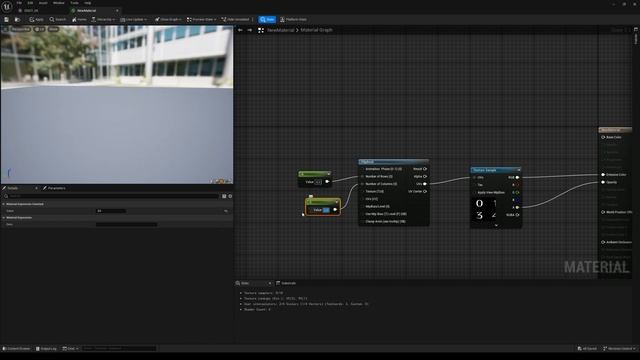Image resolution: width=640 pixels, height=360 pixels.
Task: Click the Flipbook UV Center output pin
Action: (425, 191)
